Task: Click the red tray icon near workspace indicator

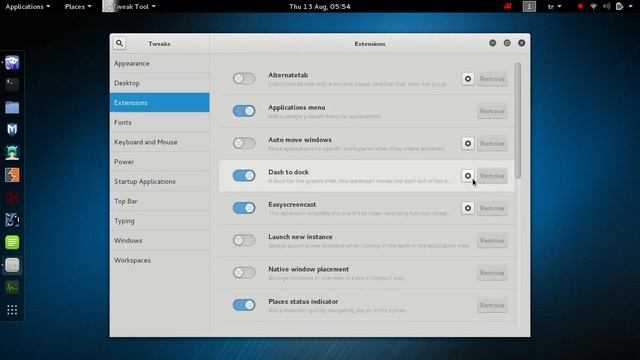Action: (508, 6)
